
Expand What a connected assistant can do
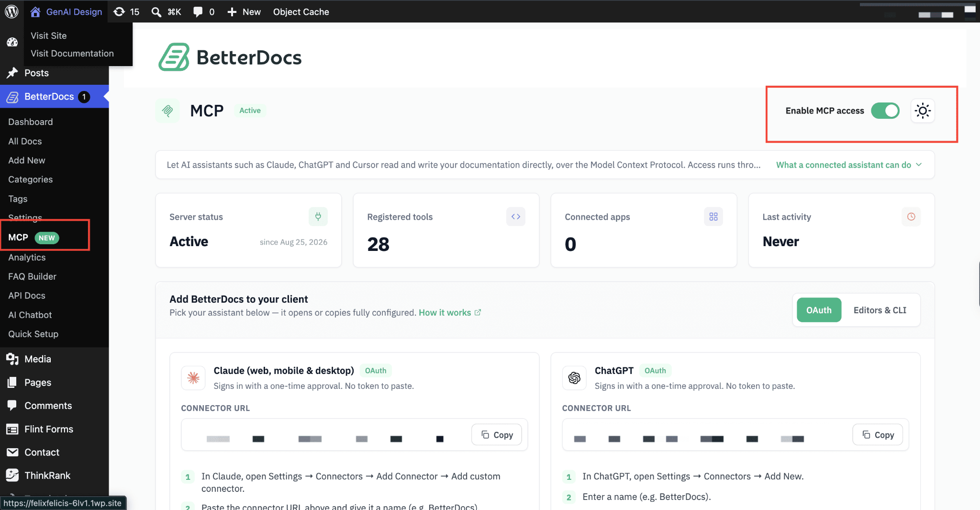point(849,165)
